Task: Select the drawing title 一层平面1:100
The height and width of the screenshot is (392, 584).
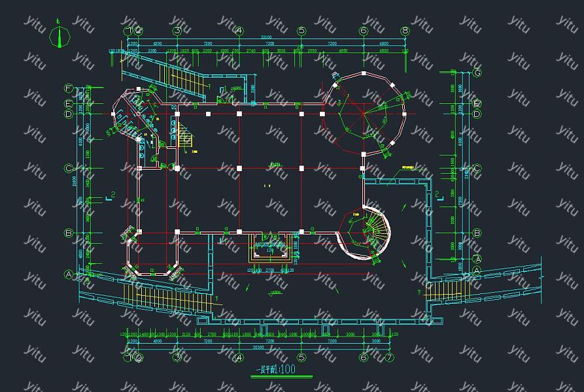Action: [x=276, y=369]
